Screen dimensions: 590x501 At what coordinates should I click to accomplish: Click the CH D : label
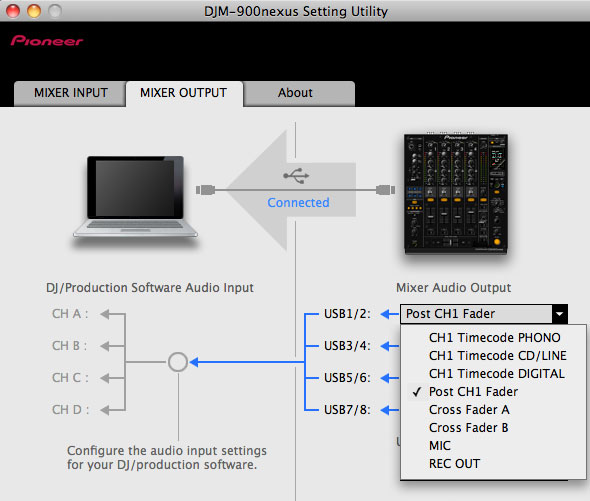pos(71,410)
